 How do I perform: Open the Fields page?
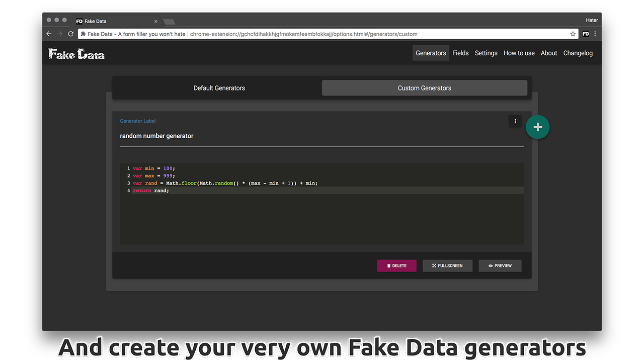click(x=460, y=53)
